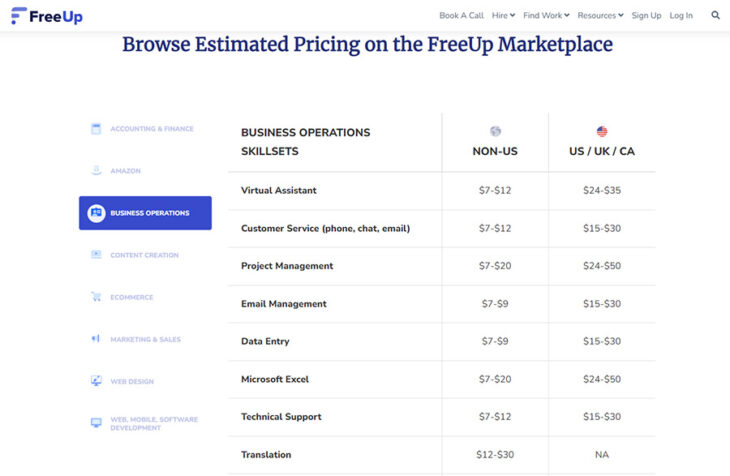Click the Sign Up link
The width and height of the screenshot is (730, 476).
pyautogui.click(x=646, y=16)
